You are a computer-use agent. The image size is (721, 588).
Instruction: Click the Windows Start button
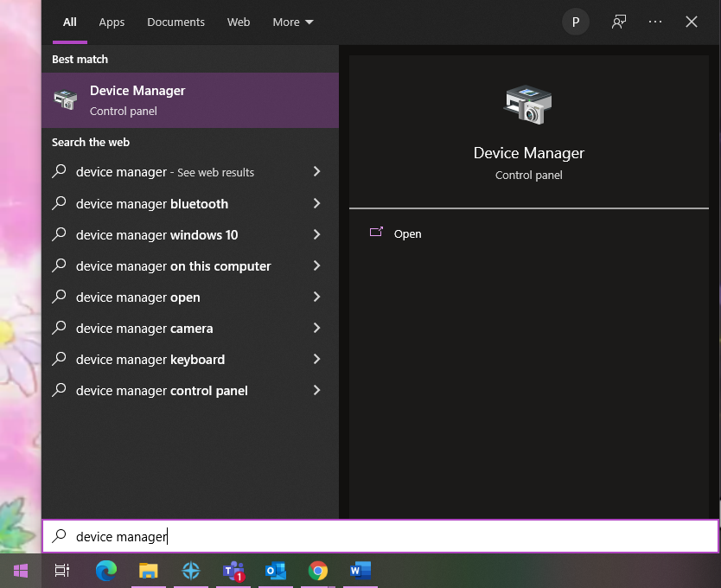(19, 571)
